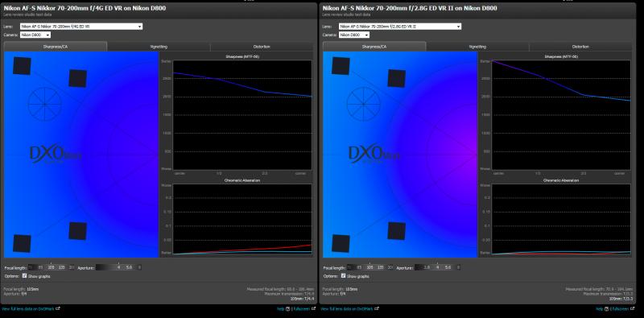
Task: Open View full lens data link on right
Action: (347, 308)
